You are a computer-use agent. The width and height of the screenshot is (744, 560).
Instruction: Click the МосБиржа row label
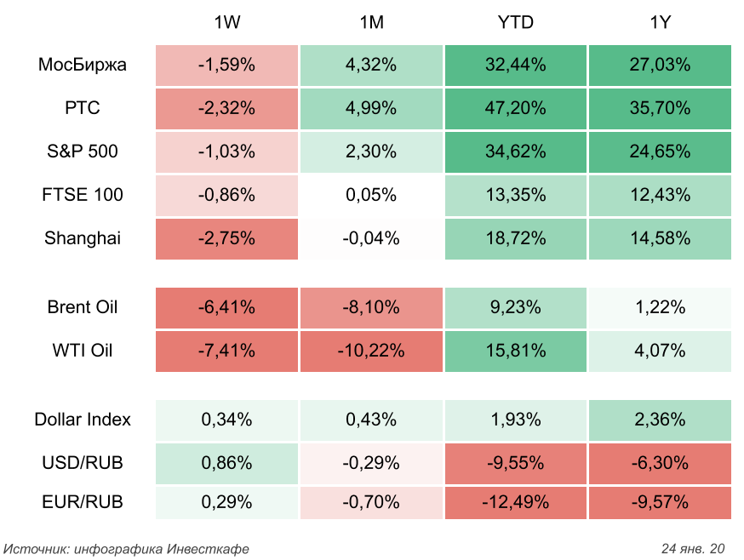pyautogui.click(x=83, y=65)
